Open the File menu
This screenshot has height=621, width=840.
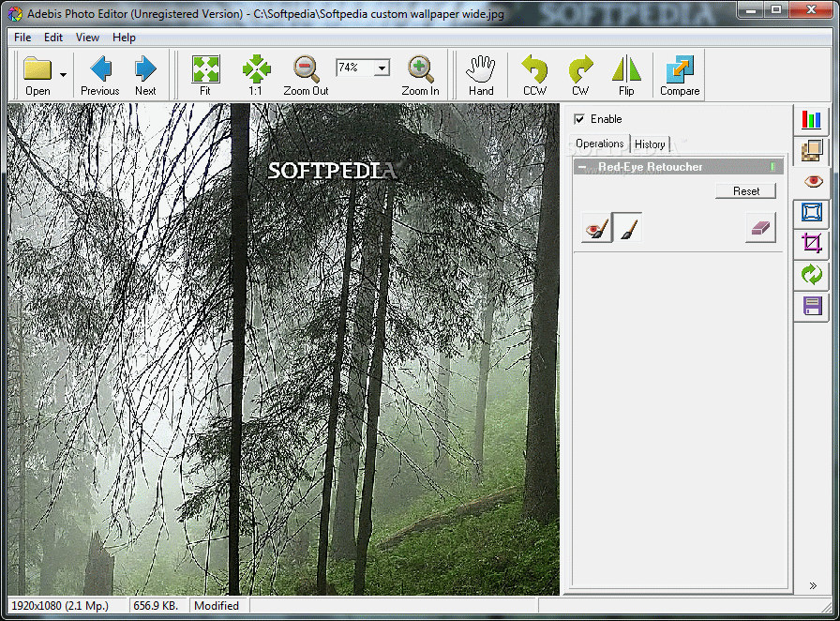point(22,38)
